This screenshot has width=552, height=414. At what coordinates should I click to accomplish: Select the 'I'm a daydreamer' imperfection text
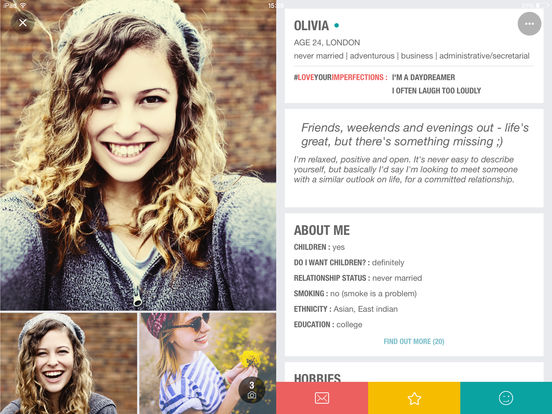(x=424, y=77)
